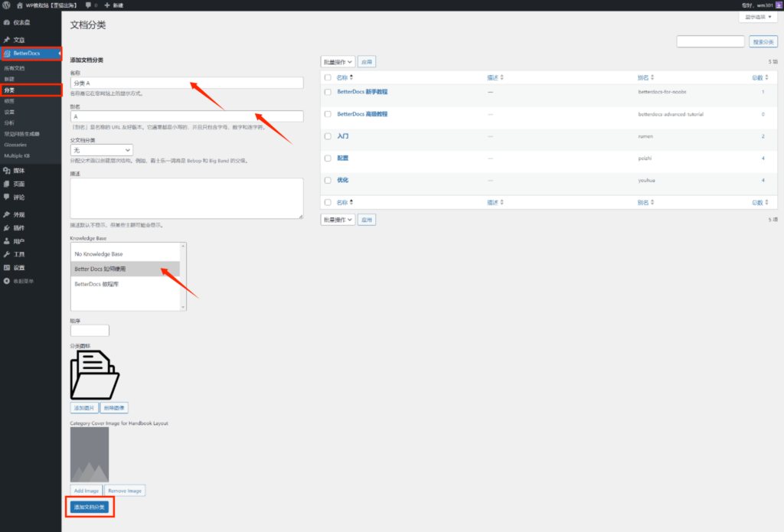784x532 pixels.
Task: Select the 入门 row checkbox
Action: click(328, 136)
